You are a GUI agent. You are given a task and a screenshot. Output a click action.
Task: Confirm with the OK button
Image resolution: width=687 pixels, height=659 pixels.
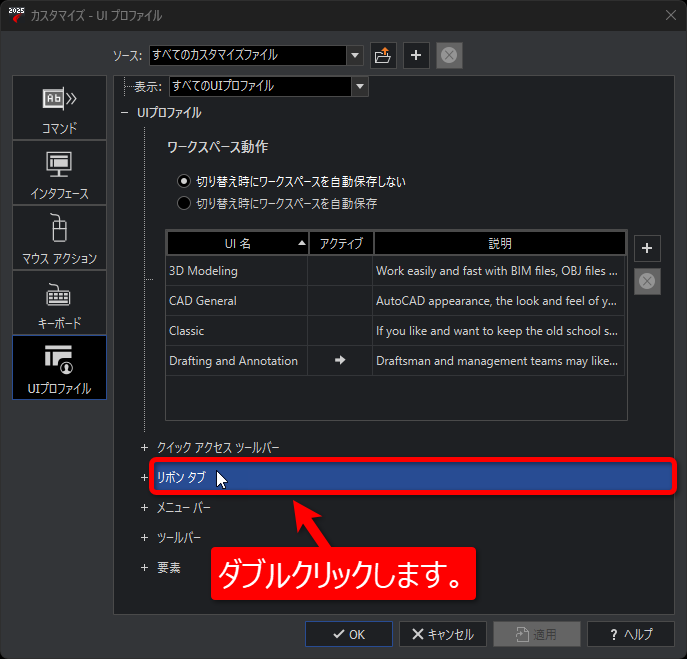pos(349,634)
